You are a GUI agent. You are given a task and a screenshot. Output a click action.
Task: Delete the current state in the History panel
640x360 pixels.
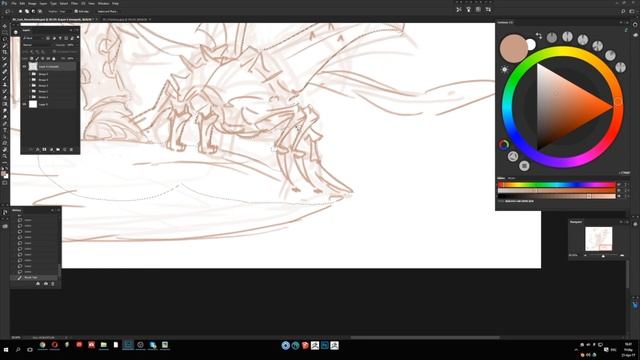(53, 284)
